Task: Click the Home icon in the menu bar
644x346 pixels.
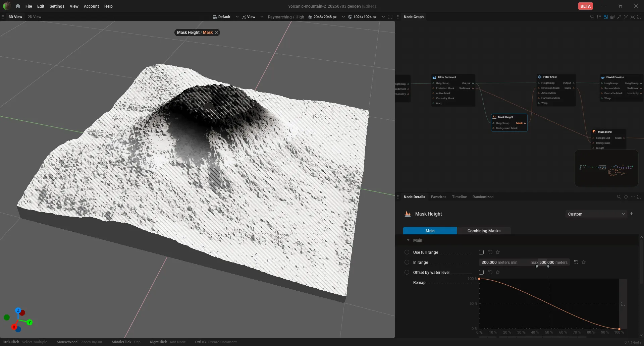Action: pos(18,6)
